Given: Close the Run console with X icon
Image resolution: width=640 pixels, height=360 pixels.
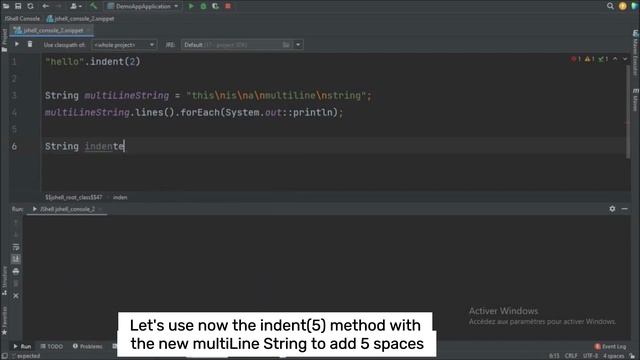Looking at the screenshot, I should 16,296.
